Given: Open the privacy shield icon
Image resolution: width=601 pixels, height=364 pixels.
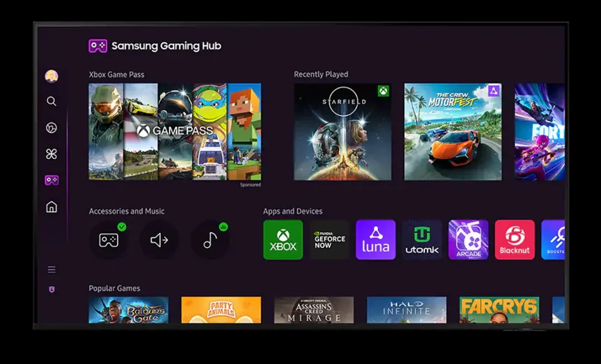Looking at the screenshot, I should [52, 289].
